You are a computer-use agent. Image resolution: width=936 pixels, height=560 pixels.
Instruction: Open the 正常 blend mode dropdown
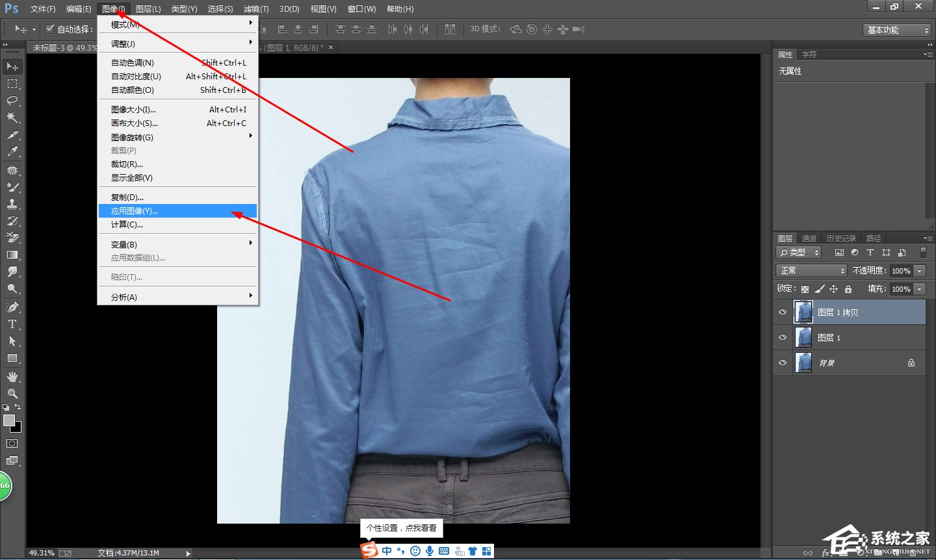(811, 271)
